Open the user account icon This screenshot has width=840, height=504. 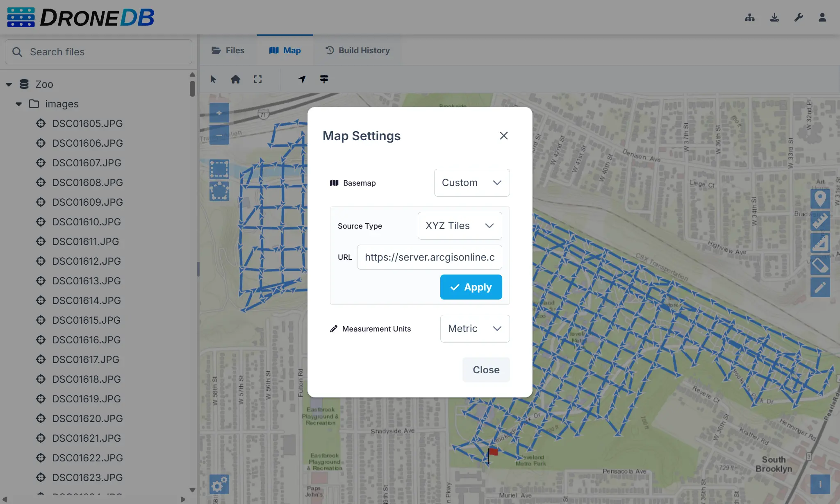click(x=822, y=17)
